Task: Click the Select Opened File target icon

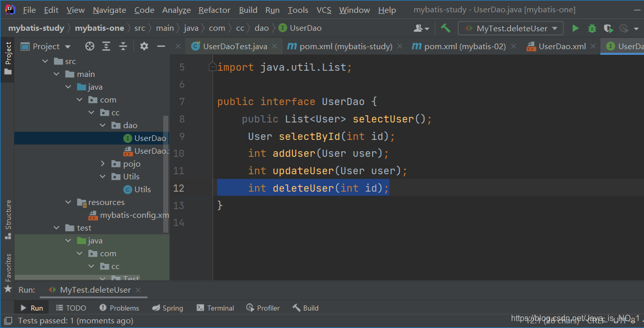Action: pos(90,46)
